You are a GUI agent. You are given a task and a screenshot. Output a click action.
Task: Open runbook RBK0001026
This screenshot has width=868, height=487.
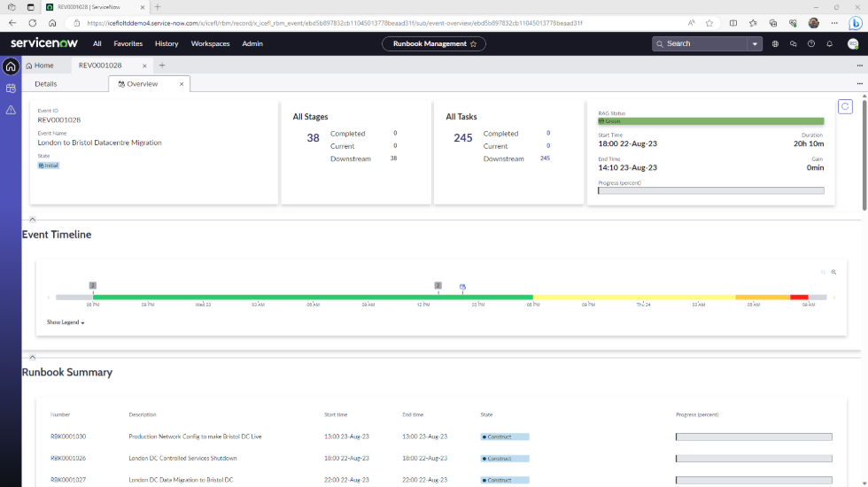[68, 459]
